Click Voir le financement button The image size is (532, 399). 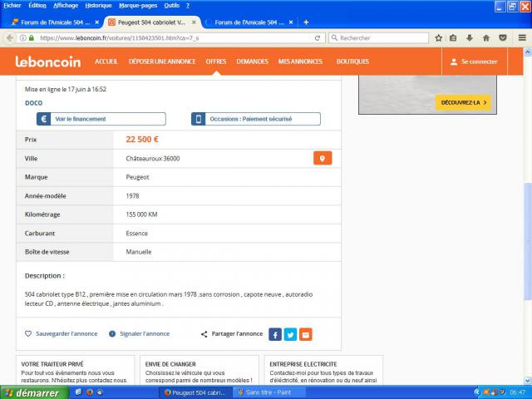[x=101, y=119]
